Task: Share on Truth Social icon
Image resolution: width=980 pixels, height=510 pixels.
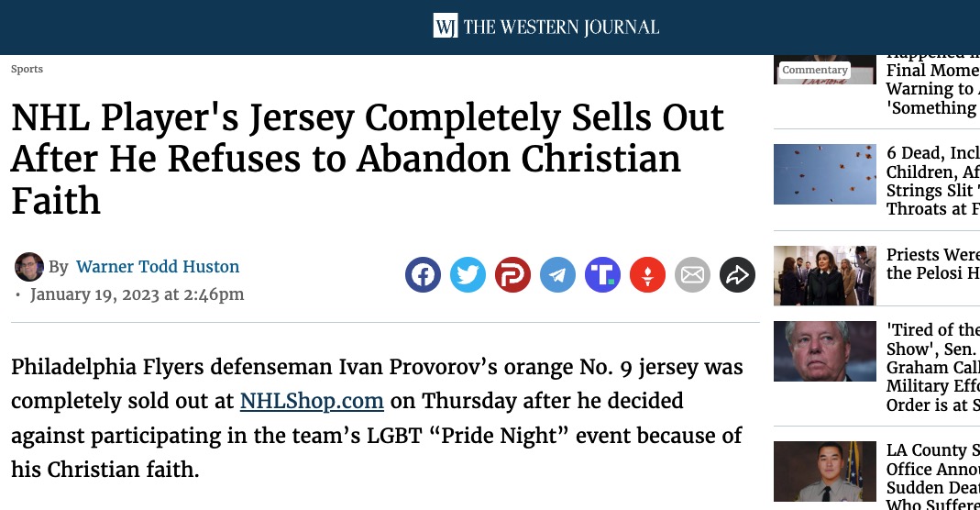Action: coord(603,274)
